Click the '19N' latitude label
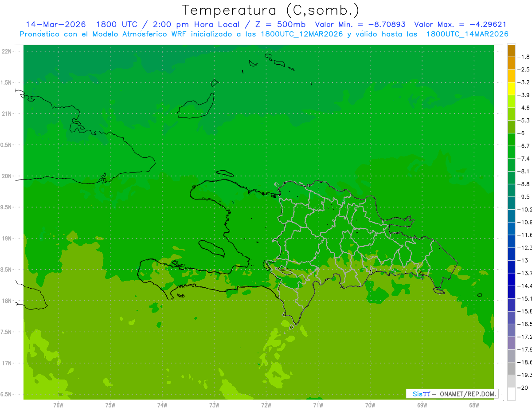This screenshot has height=411, width=532. (x=7, y=239)
